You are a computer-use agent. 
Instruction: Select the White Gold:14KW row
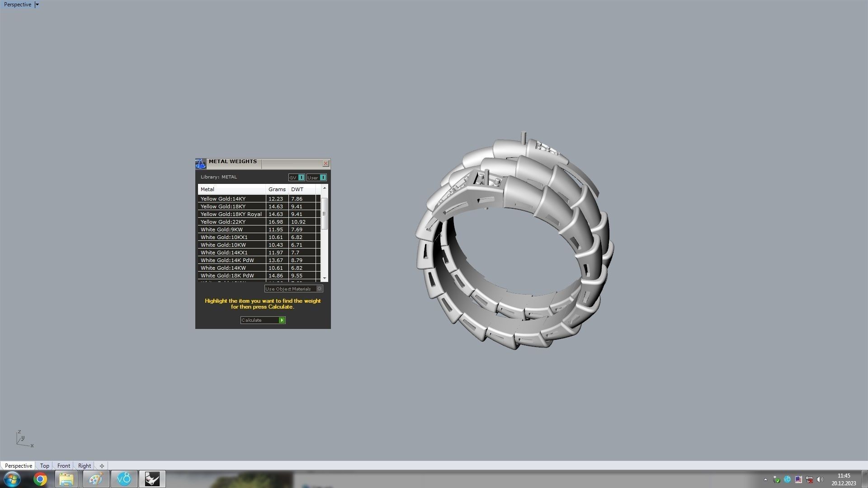point(259,268)
